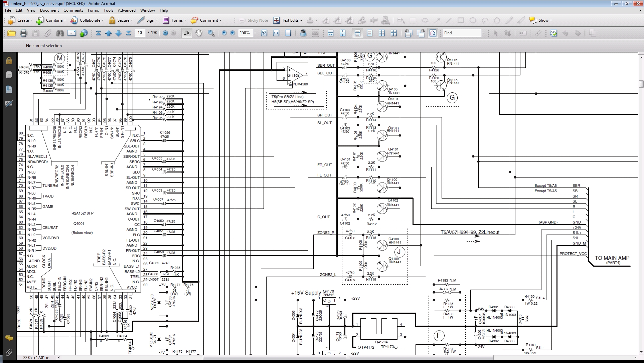The width and height of the screenshot is (644, 363).
Task: Click the upload globe icon
Action: (x=84, y=33)
